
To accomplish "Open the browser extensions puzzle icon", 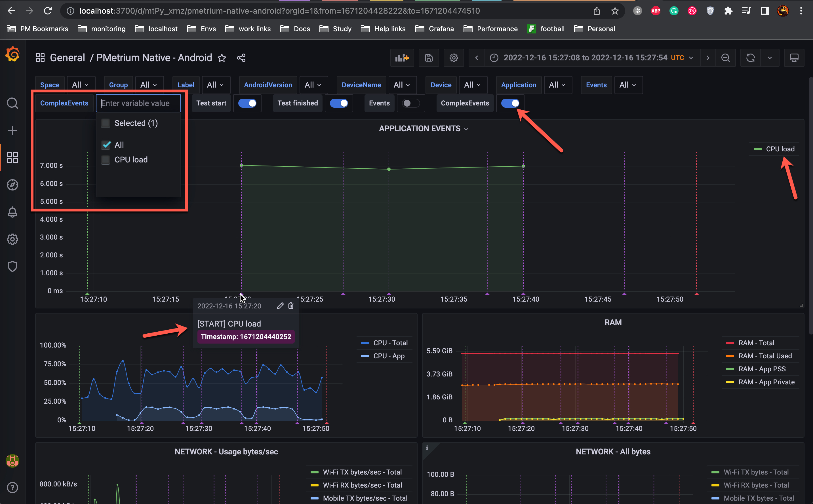I will [x=728, y=11].
